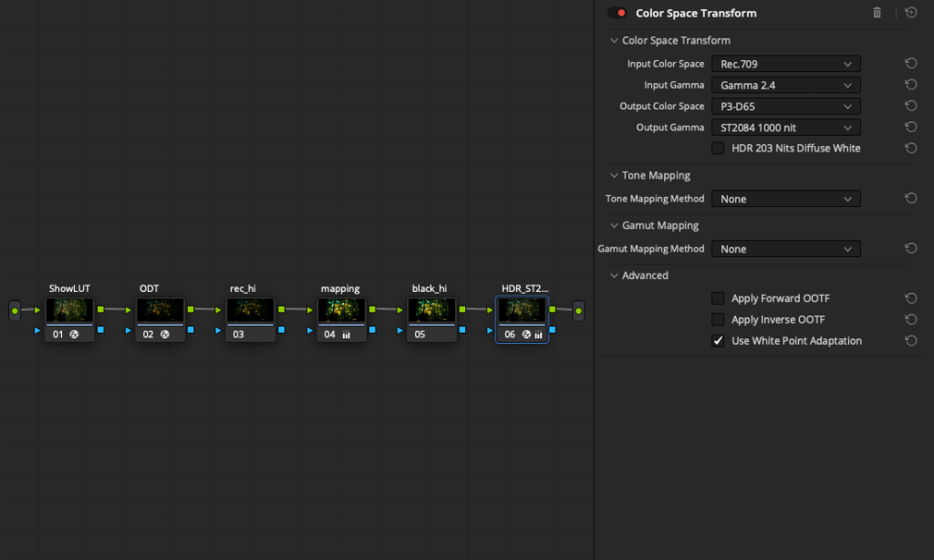Click blue key input of HDR_ST2 node
This screenshot has height=560, width=934.
coord(490,330)
